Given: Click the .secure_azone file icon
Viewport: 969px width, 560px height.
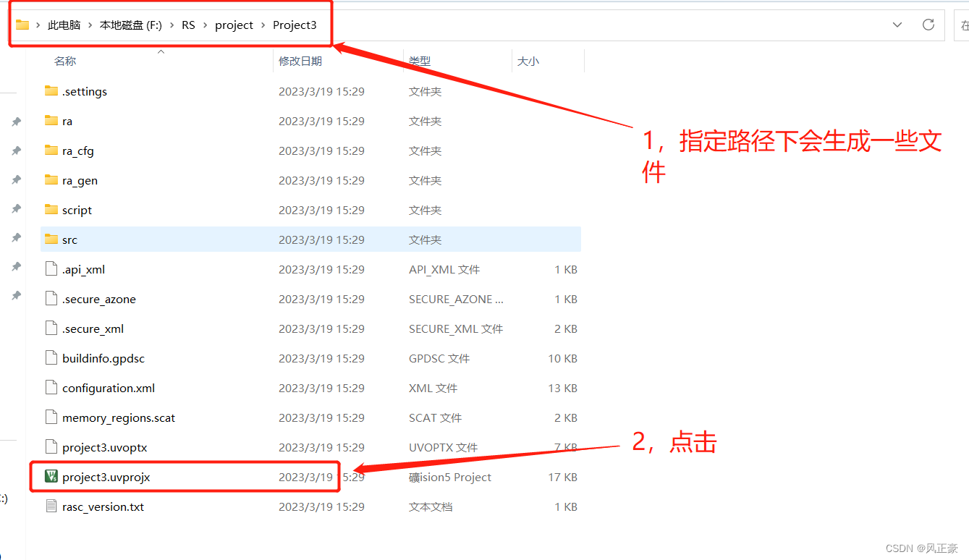Looking at the screenshot, I should point(51,299).
